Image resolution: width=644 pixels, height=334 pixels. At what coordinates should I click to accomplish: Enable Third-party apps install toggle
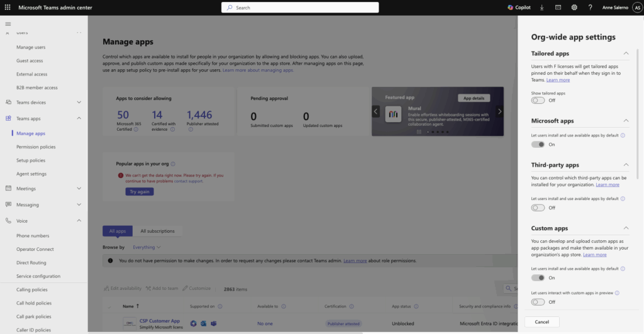(x=538, y=208)
